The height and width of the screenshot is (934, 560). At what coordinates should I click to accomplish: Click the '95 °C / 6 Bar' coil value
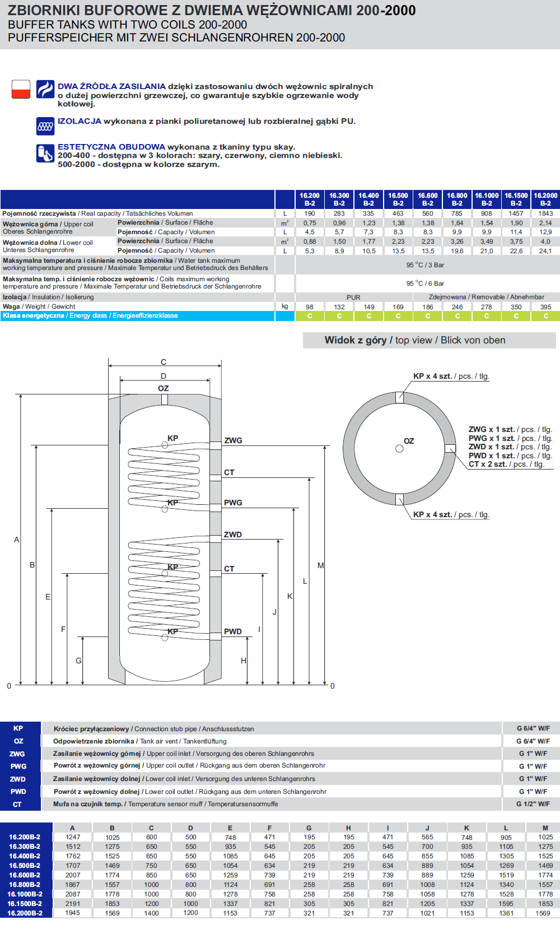(425, 284)
